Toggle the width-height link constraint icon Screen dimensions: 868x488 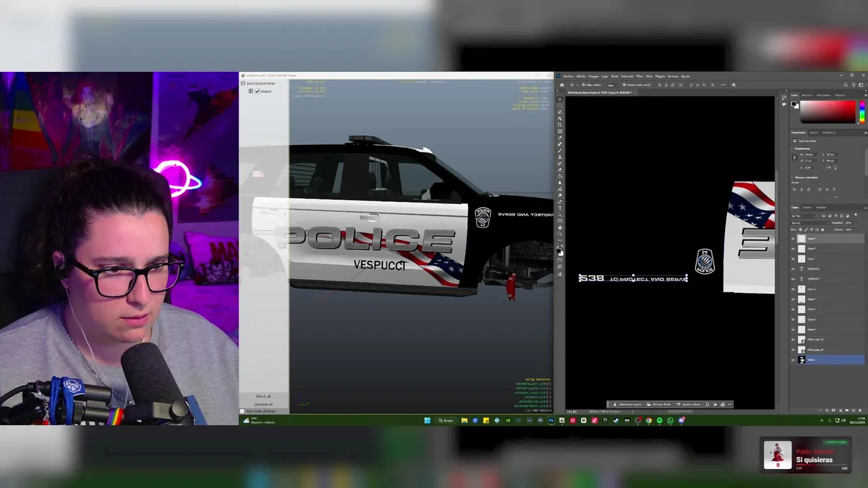coord(795,157)
